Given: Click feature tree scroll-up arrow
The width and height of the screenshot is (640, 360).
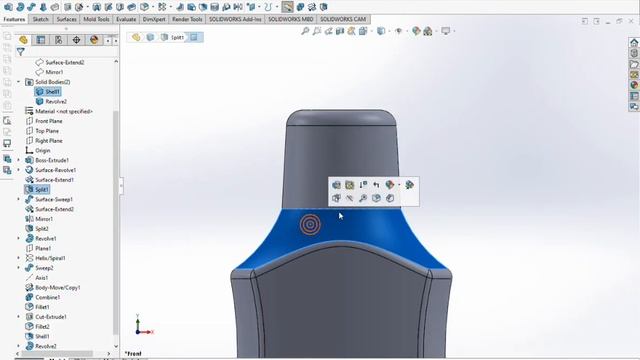Looking at the screenshot, I should (116, 61).
